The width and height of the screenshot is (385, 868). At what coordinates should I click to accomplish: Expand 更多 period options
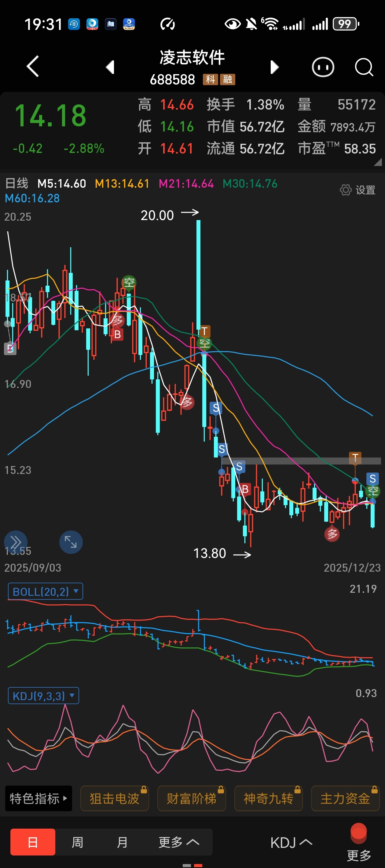179,842
